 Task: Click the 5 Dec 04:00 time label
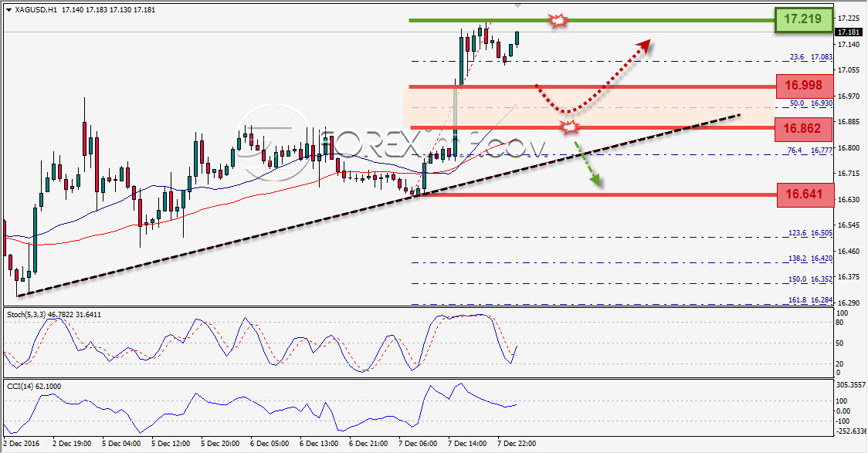[x=121, y=444]
